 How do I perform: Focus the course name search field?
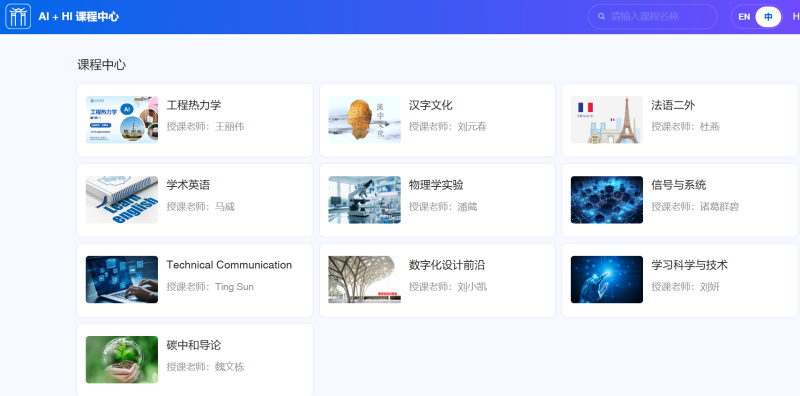pos(653,16)
